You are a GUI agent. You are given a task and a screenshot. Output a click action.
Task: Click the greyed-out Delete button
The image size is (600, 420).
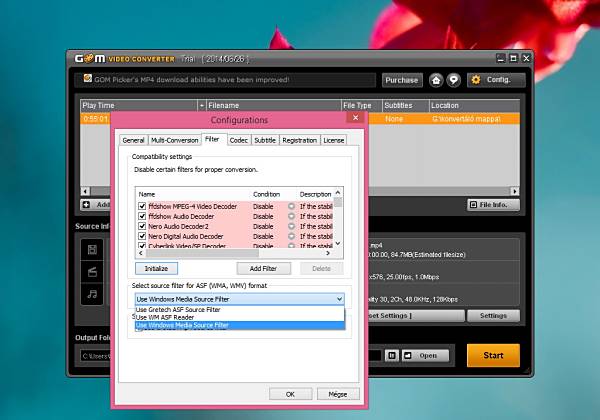321,269
